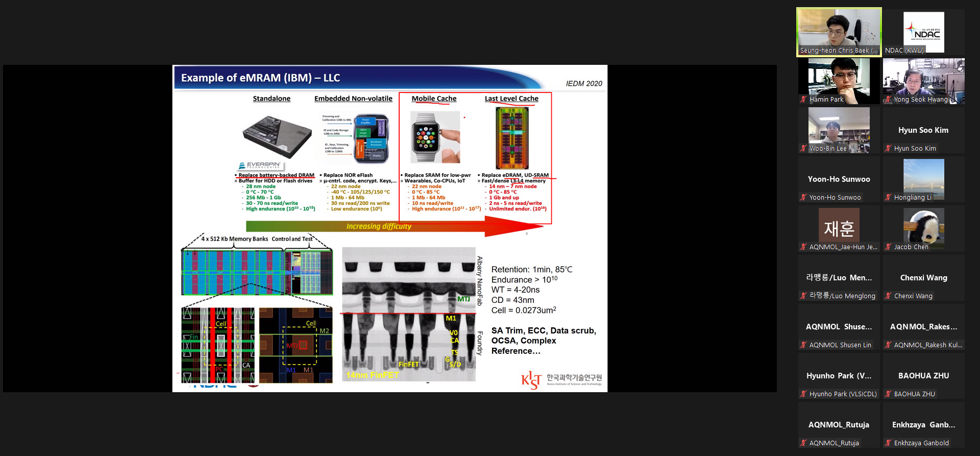
Task: Click the muted mic icon beside Enkhzaya Ganbold
Action: pyautogui.click(x=889, y=443)
